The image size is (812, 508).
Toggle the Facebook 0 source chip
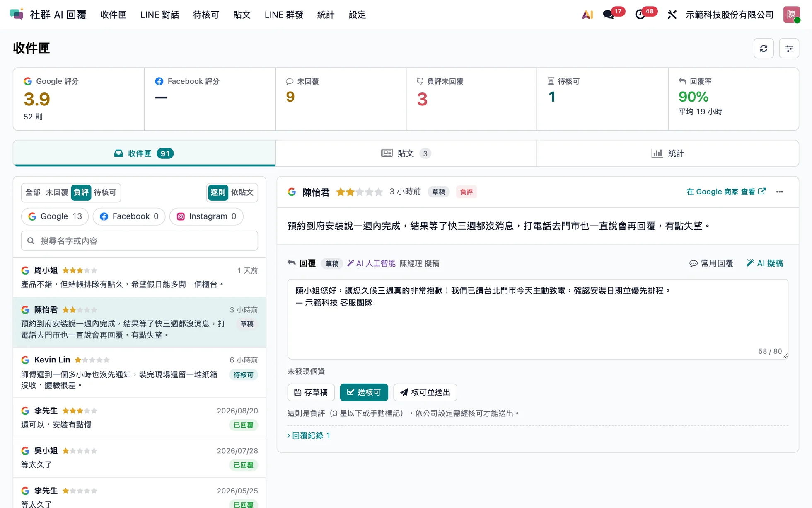[x=129, y=216]
